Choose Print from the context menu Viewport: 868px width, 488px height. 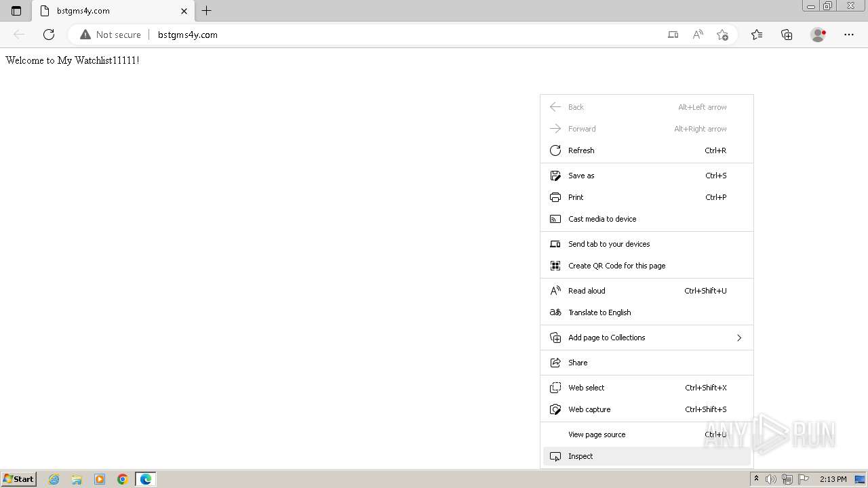click(647, 197)
